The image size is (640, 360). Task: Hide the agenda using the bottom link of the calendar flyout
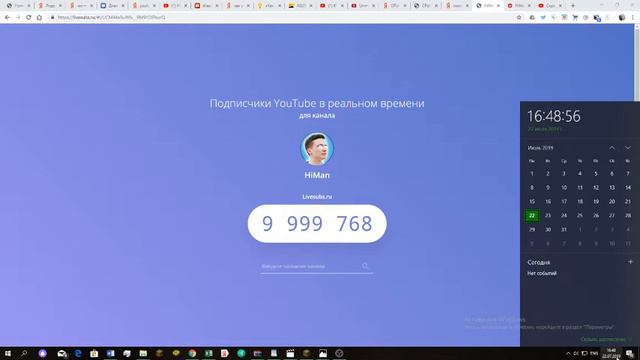[x=606, y=339]
